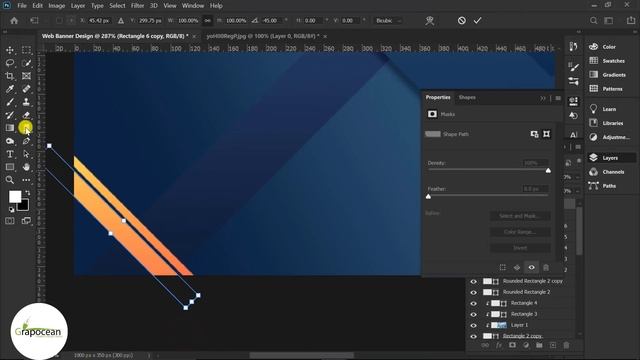This screenshot has width=640, height=360.
Task: Open the Bicubic interpolation dropdown
Action: coord(389,20)
